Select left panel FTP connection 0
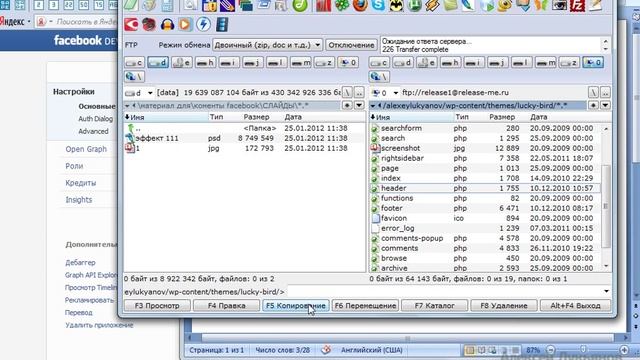640x360 pixels. [348, 62]
